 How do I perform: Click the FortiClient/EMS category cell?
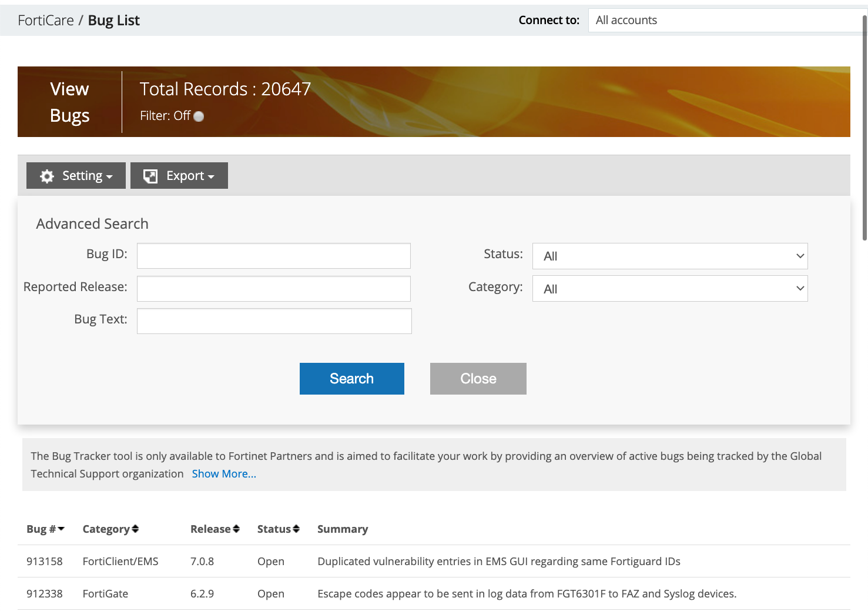click(x=120, y=562)
